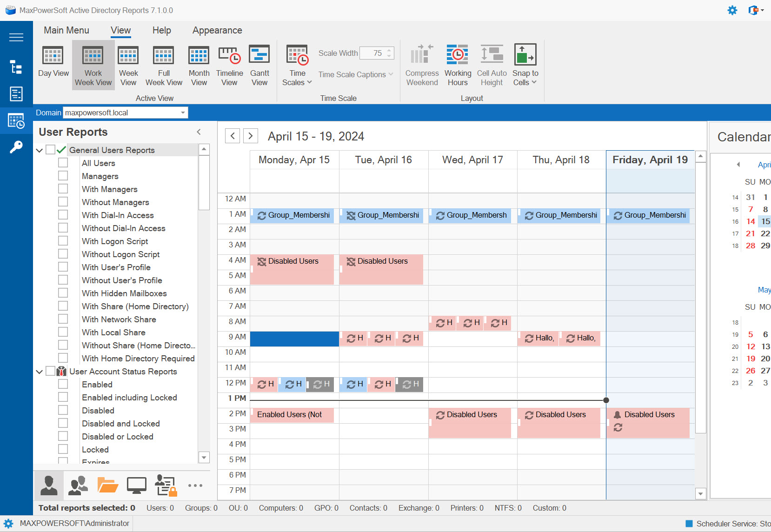Viewport: 771px width, 532px height.
Task: Check the Managers report
Action: [x=63, y=176]
